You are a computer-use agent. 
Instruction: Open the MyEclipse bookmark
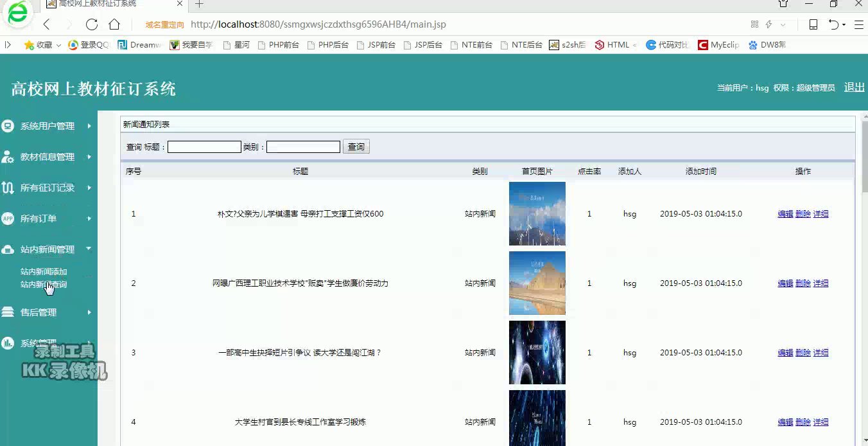[718, 45]
